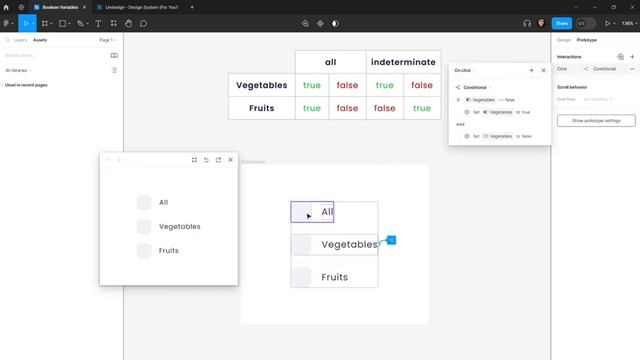Open the globe community icon in title bar
640x360 pixels.
(x=21, y=7)
